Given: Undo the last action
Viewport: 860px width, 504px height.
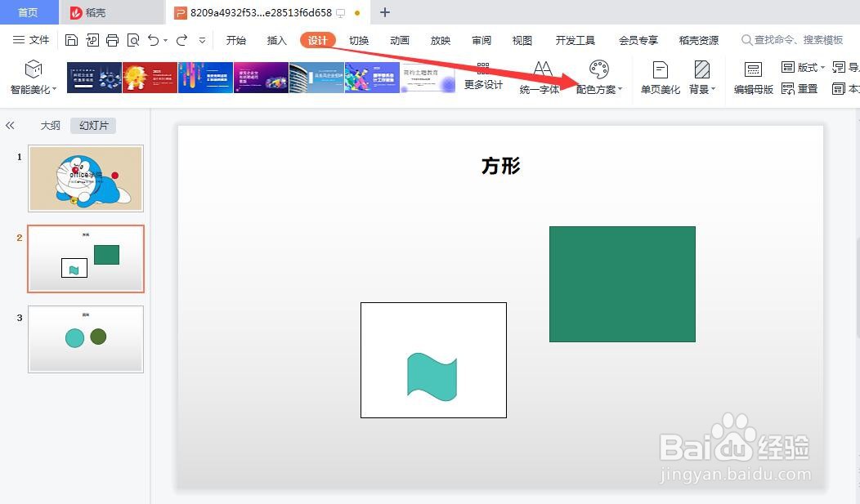Looking at the screenshot, I should [153, 39].
